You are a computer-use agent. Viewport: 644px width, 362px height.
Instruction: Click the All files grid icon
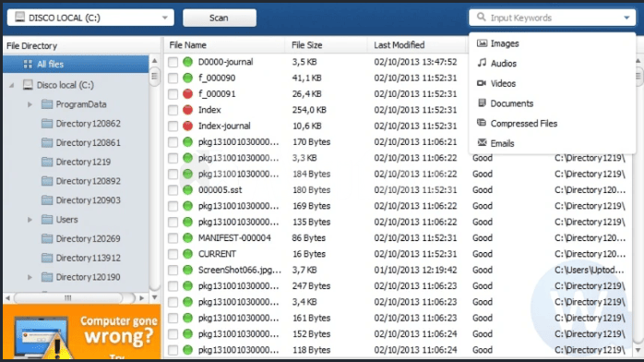(x=28, y=64)
